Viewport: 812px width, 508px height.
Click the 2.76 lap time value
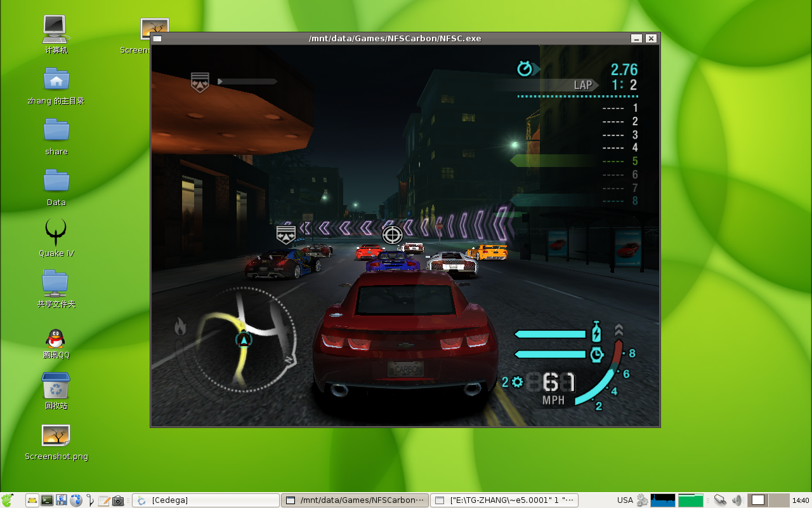click(624, 70)
